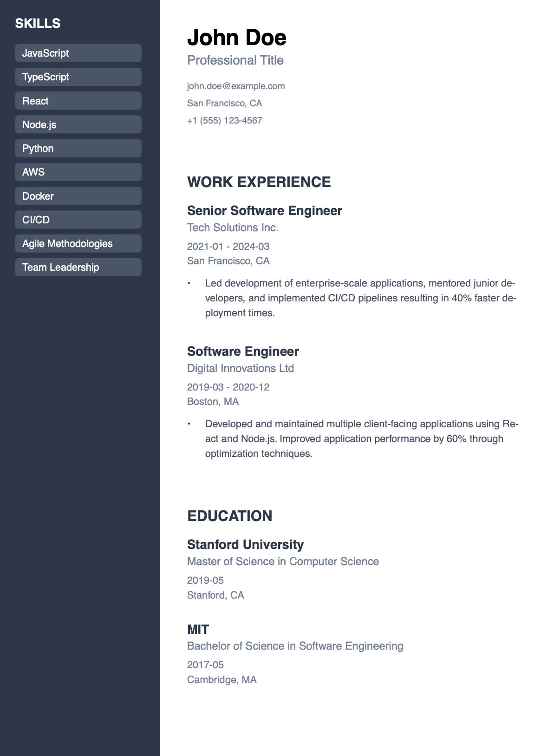Screen dimensions: 534x756
Task: Click the React skill badge
Action: (x=78, y=101)
